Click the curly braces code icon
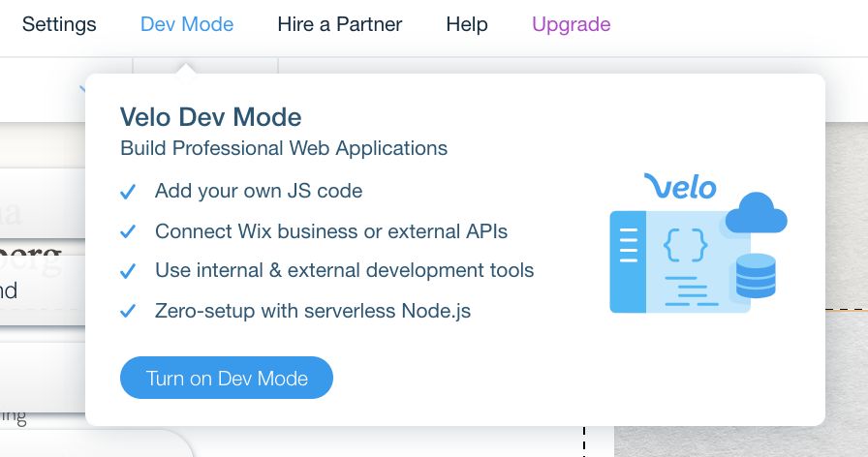This screenshot has height=457, width=868. click(686, 246)
